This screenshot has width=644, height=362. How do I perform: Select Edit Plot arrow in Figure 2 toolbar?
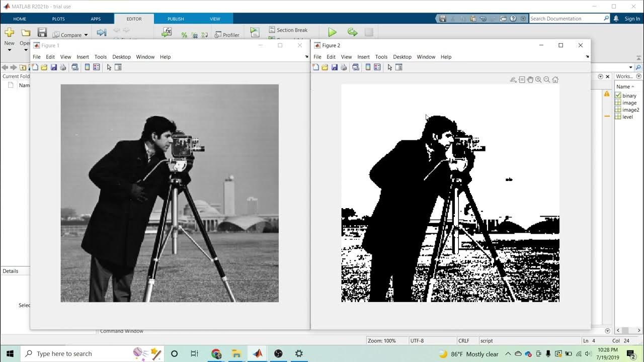(390, 67)
